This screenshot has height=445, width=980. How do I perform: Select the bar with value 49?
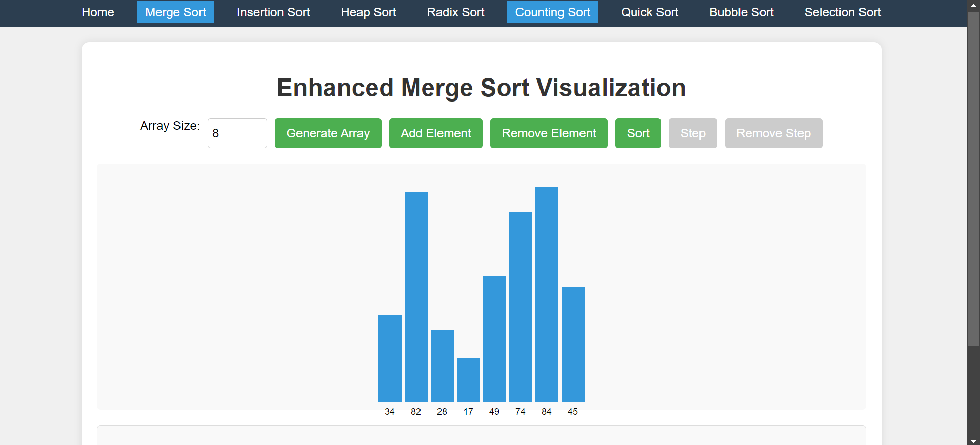(x=494, y=339)
